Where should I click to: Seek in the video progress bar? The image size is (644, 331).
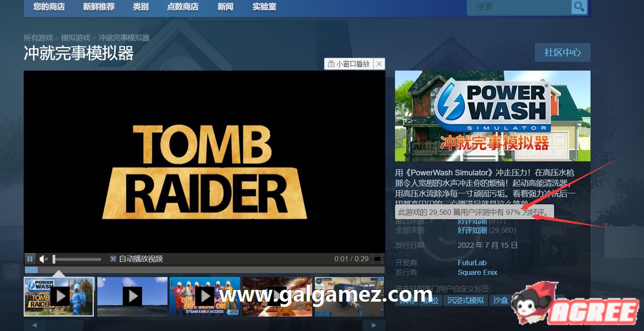(x=204, y=270)
